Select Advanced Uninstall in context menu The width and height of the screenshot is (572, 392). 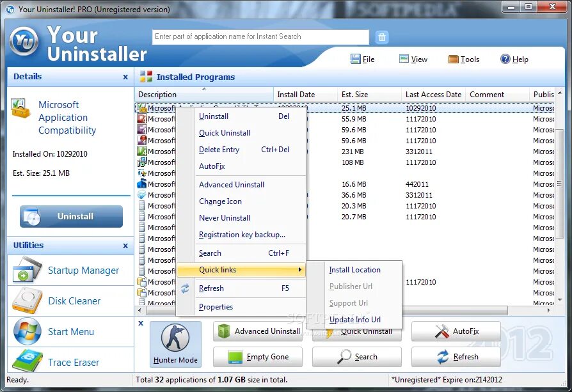tap(241, 185)
